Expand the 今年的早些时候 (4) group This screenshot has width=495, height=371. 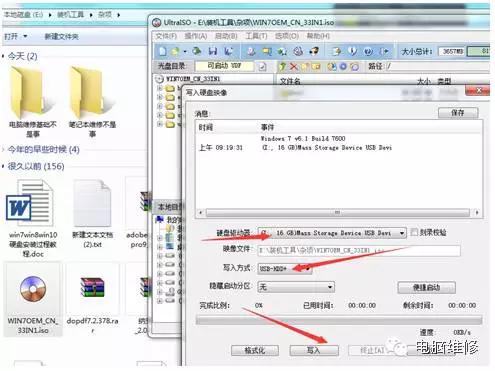tap(3, 149)
